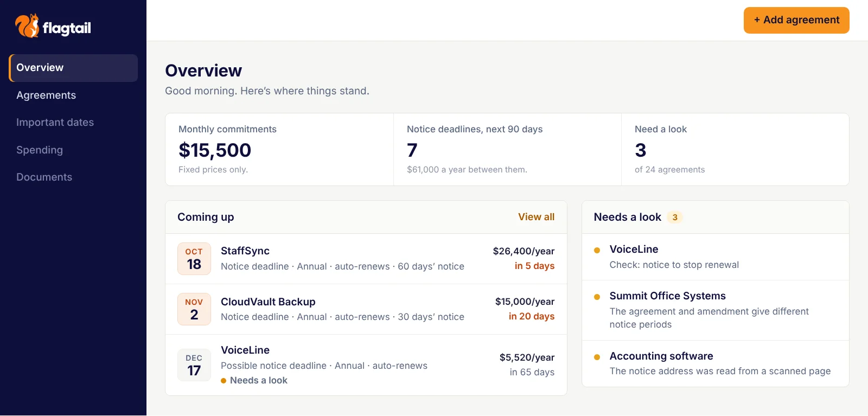Click the $26,400/year amount
Image resolution: width=868 pixels, height=416 pixels.
[524, 251]
